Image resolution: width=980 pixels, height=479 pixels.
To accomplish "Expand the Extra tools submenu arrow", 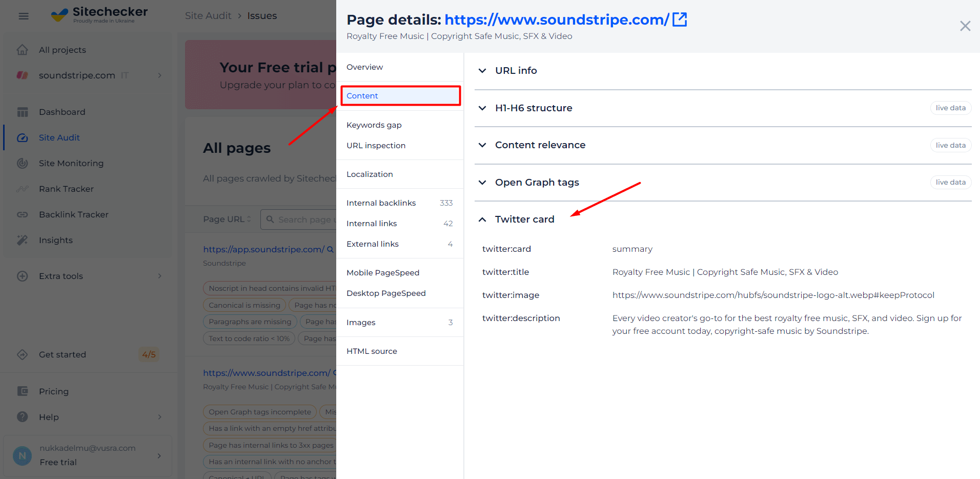I will pyautogui.click(x=160, y=276).
